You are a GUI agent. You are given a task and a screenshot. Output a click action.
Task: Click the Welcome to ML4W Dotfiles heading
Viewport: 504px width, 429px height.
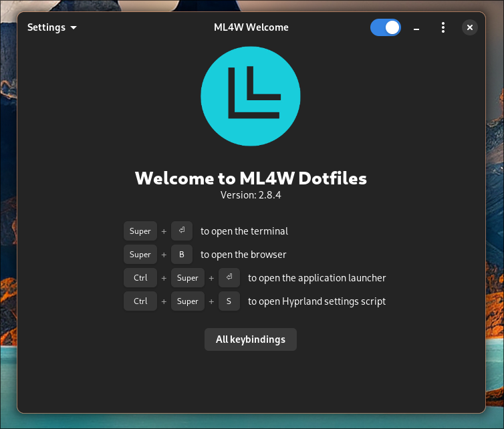click(251, 178)
